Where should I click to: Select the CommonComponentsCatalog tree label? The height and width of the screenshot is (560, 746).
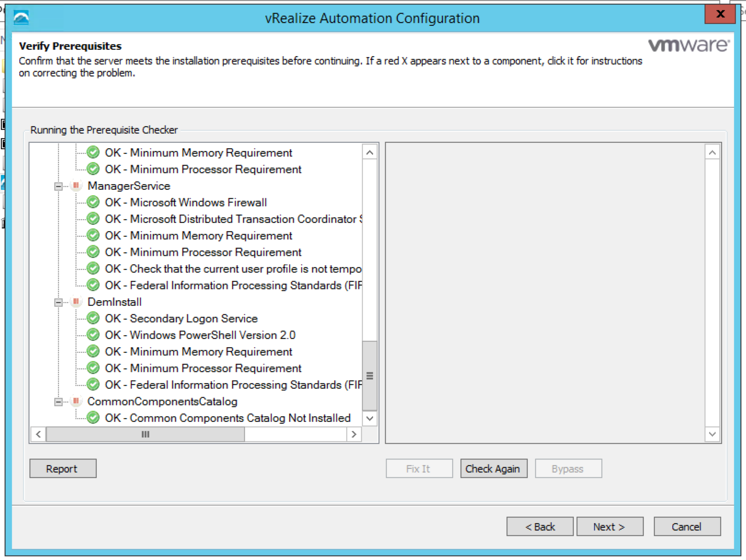(162, 401)
